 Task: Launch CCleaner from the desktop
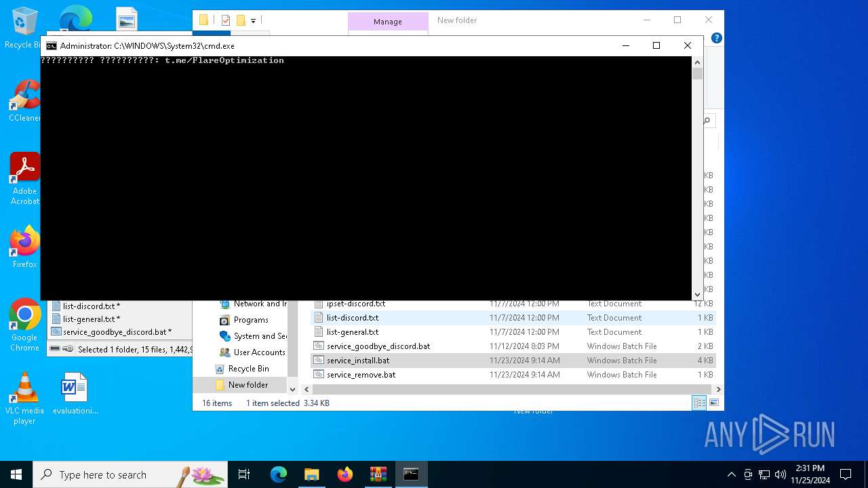[x=24, y=102]
